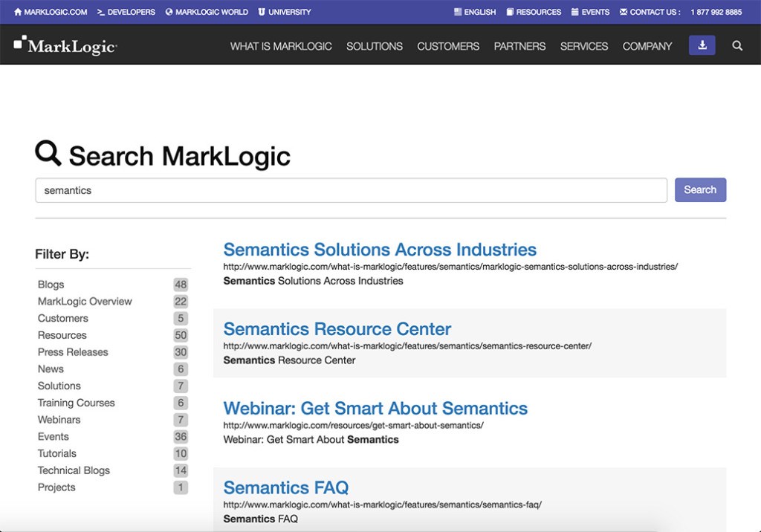Filter results by MarkLogic Overview
Viewport: 761px width, 532px height.
tap(85, 302)
